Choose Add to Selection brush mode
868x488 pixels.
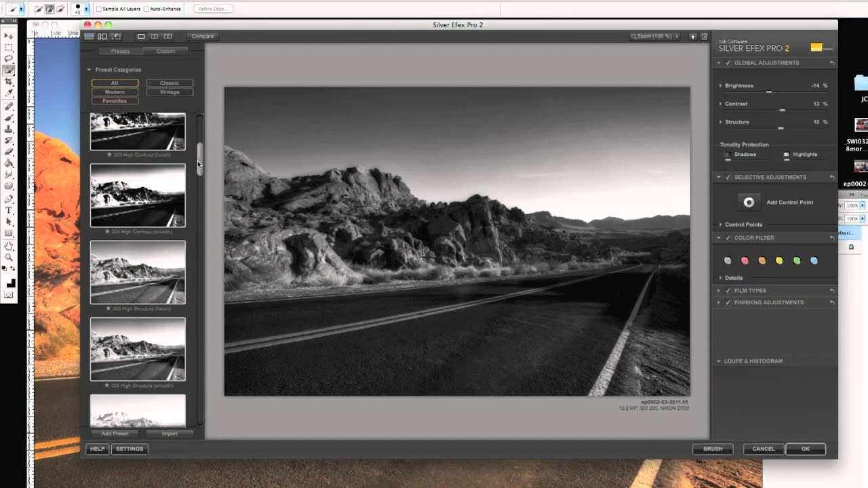coord(50,9)
